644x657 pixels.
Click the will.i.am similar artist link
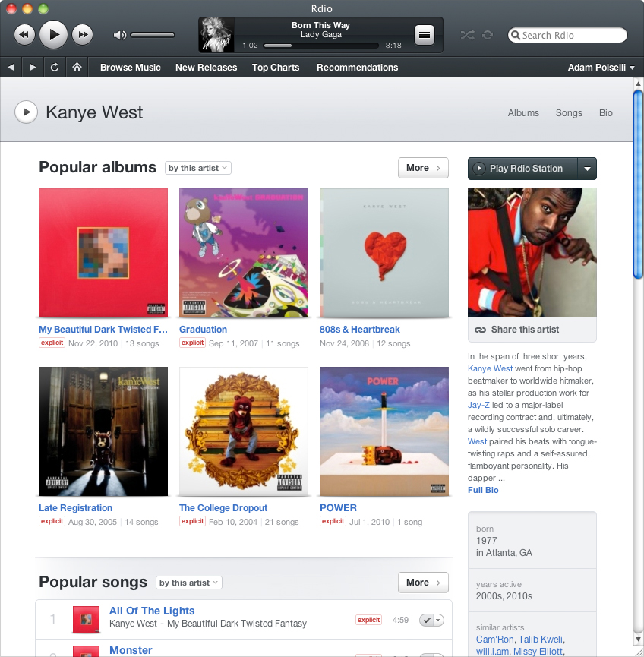click(x=492, y=652)
